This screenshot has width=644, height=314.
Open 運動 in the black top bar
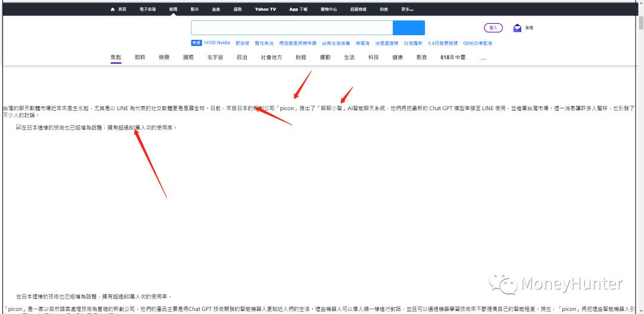tap(238, 10)
